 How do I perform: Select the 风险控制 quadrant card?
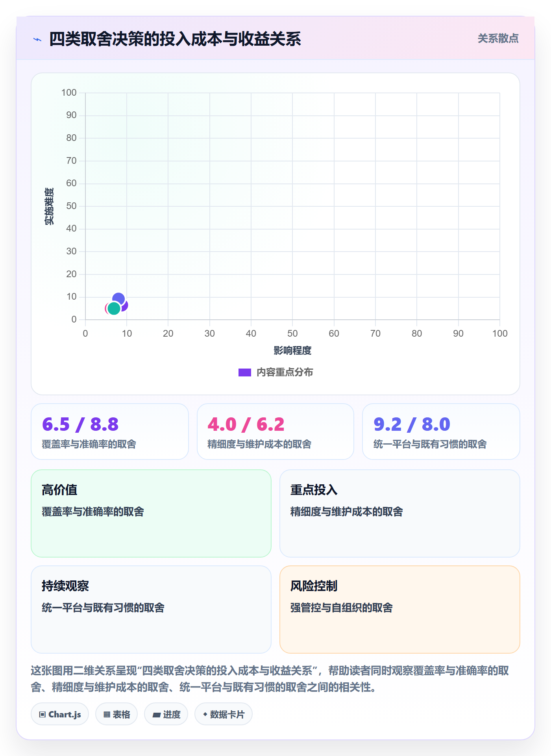(x=400, y=610)
